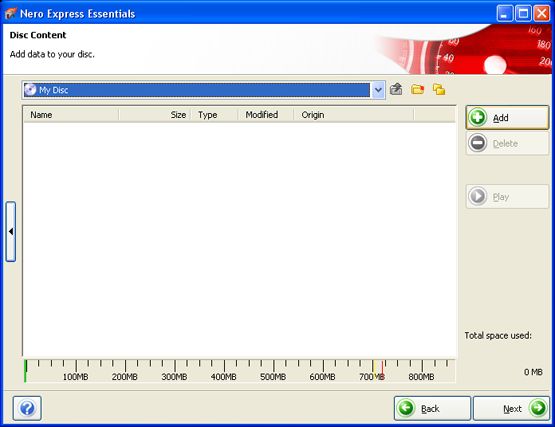Sort by Name column header
This screenshot has height=427, width=555.
click(x=71, y=115)
